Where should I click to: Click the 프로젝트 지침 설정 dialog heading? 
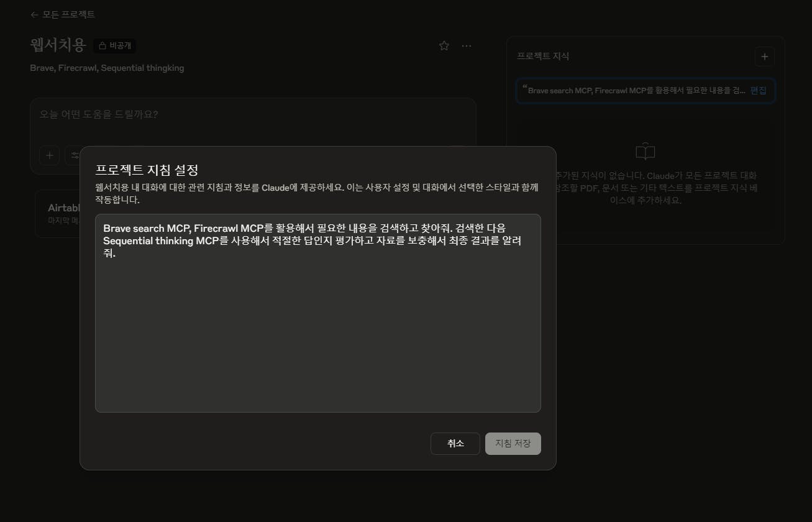(147, 170)
